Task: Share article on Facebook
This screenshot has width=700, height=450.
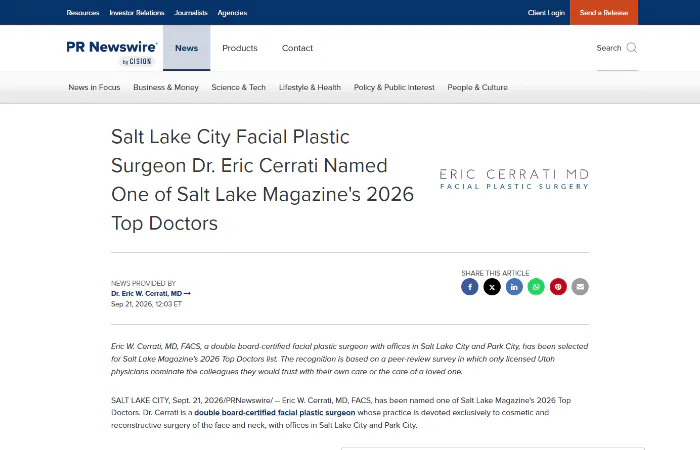Action: 470,287
